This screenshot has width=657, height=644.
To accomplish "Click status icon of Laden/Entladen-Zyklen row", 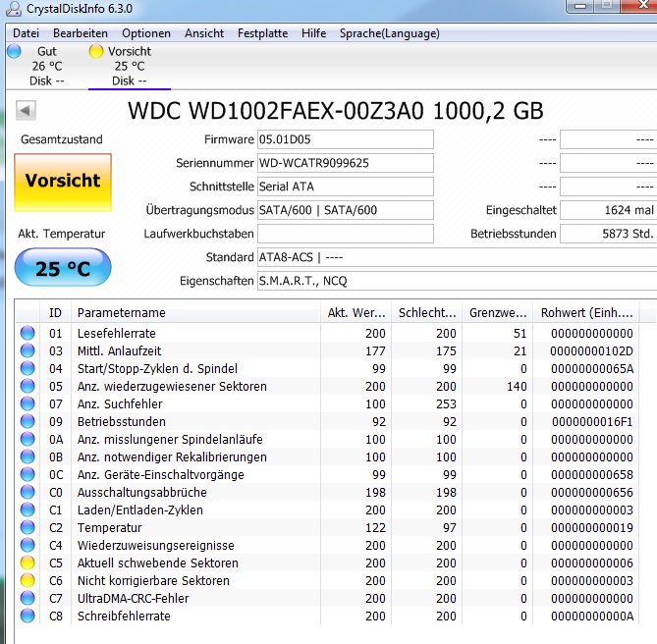I will [27, 510].
